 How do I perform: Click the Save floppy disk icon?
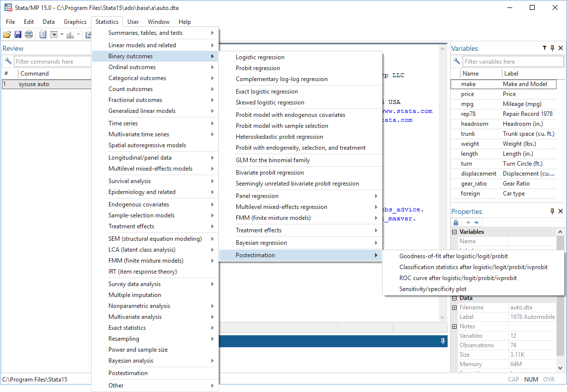click(18, 35)
